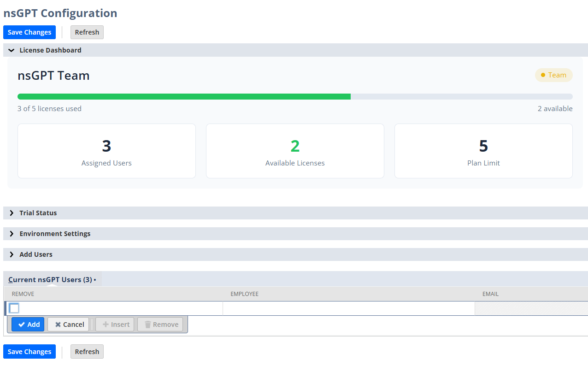This screenshot has height=384, width=588.
Task: Expand the Trial Status section
Action: 12,213
